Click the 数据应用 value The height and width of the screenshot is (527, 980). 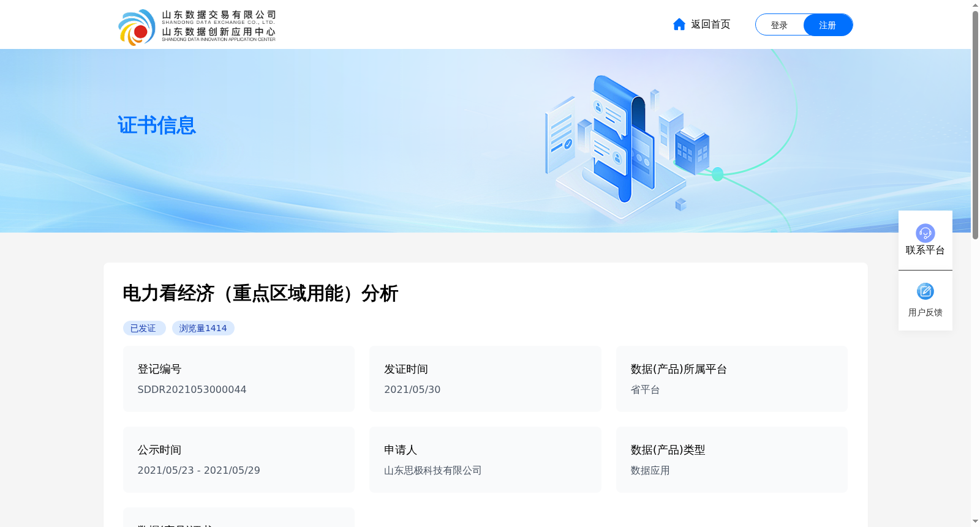tap(650, 471)
